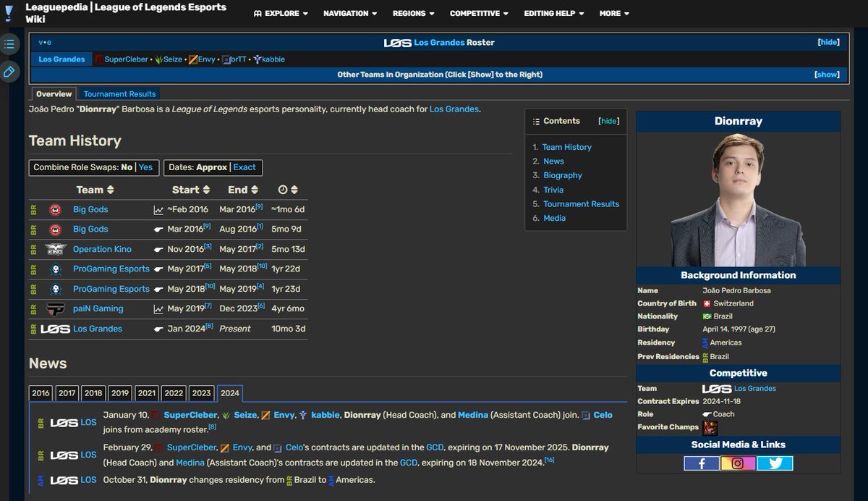
Task: Open the Regions dropdown menu
Action: click(414, 13)
